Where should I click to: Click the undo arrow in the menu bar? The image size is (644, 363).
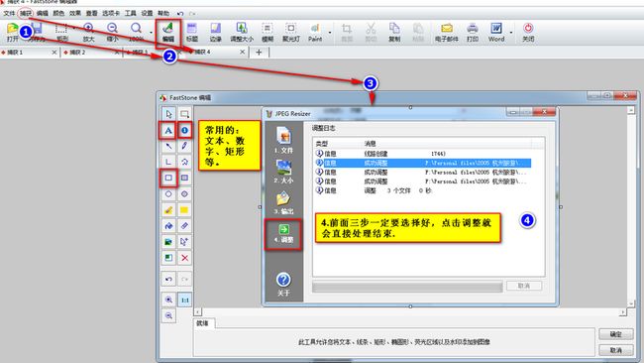[180, 14]
